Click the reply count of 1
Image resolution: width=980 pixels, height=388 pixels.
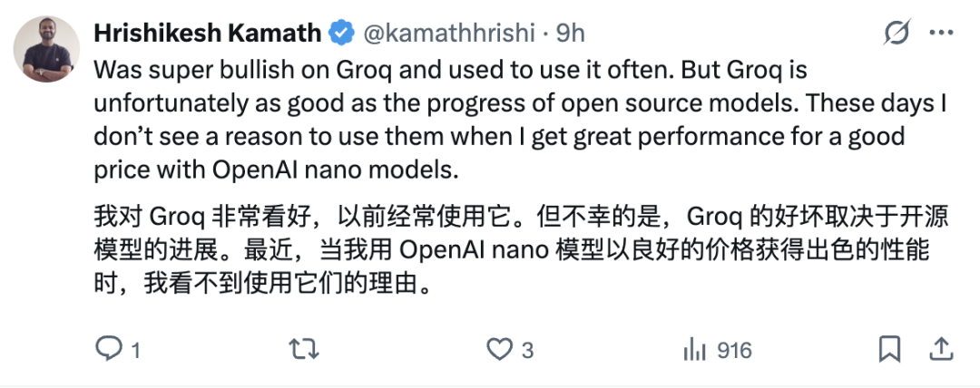(135, 350)
